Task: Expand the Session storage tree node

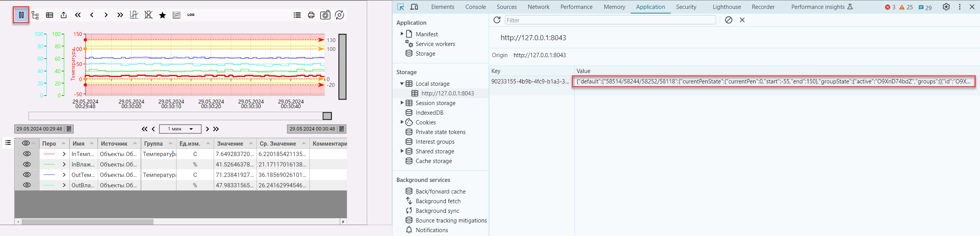Action: 402,103
